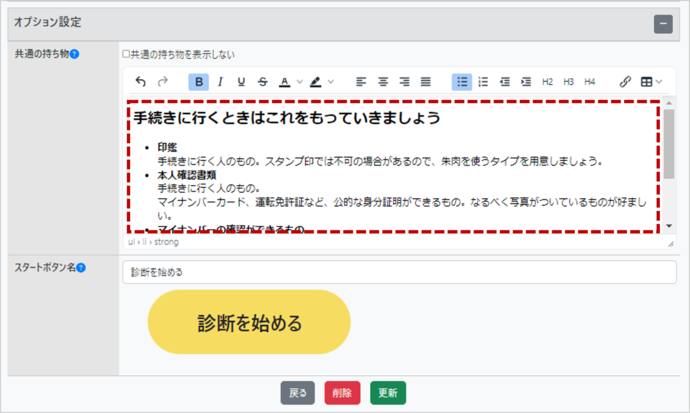Apply H4 heading format
690x413 pixels.
[590, 82]
